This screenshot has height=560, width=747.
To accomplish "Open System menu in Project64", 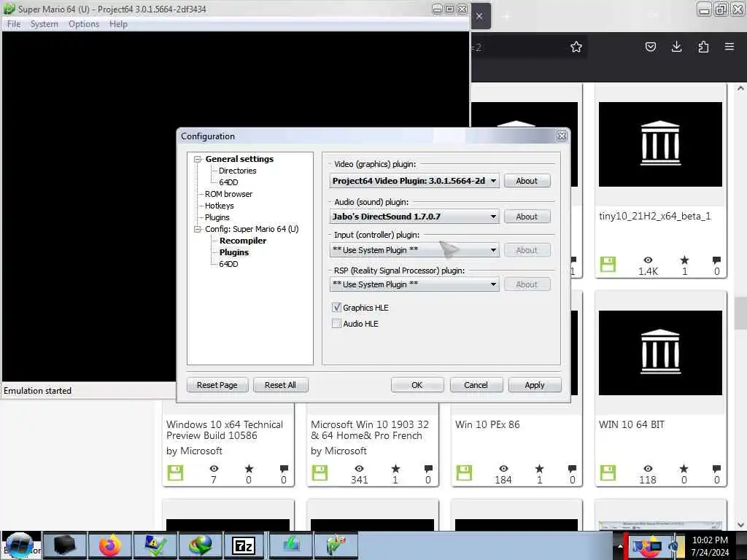I will coord(44,24).
